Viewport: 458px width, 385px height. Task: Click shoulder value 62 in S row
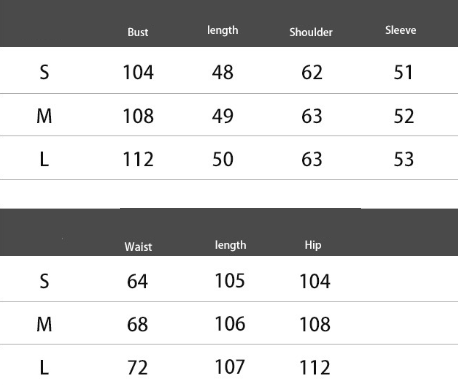pos(312,72)
